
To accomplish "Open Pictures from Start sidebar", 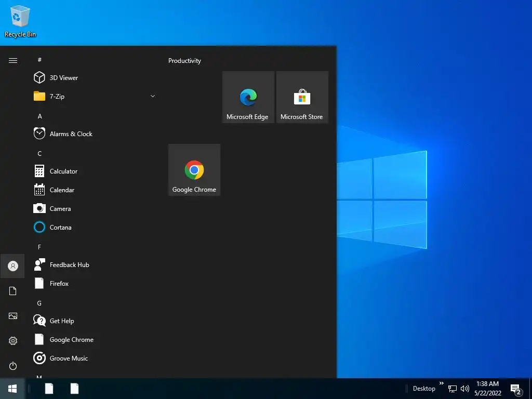I will [13, 316].
